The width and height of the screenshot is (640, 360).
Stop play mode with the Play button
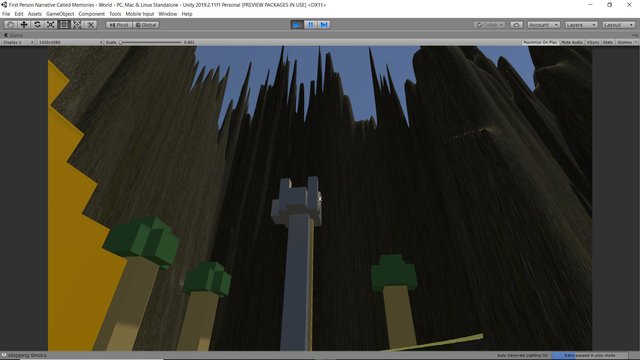click(297, 25)
